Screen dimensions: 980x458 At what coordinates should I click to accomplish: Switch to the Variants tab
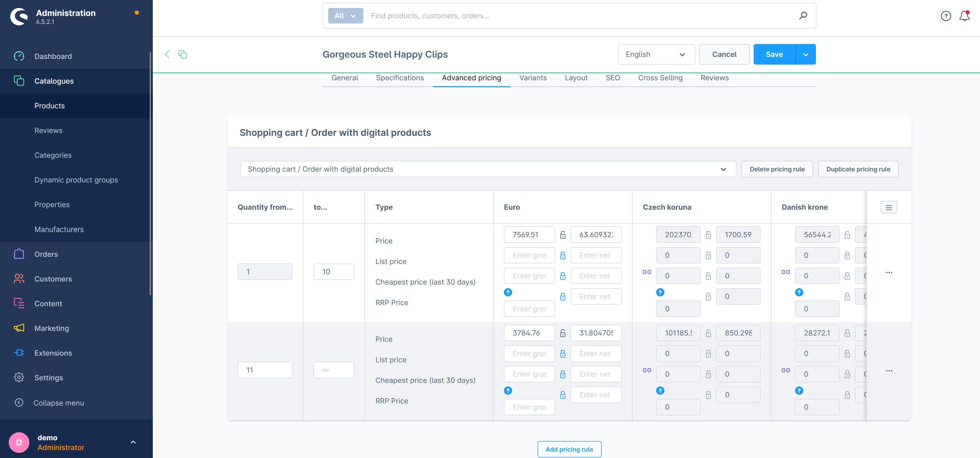[x=532, y=77]
